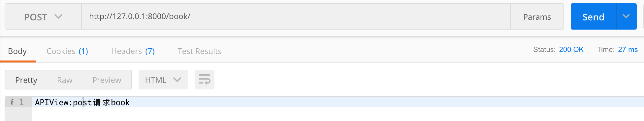644x121 pixels.
Task: Open the Send button dropdown arrow
Action: coord(626,16)
